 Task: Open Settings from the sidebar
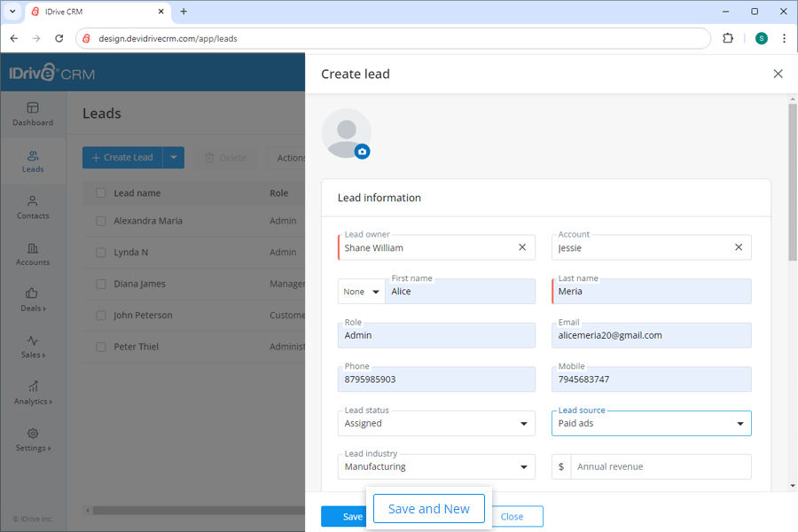click(33, 441)
